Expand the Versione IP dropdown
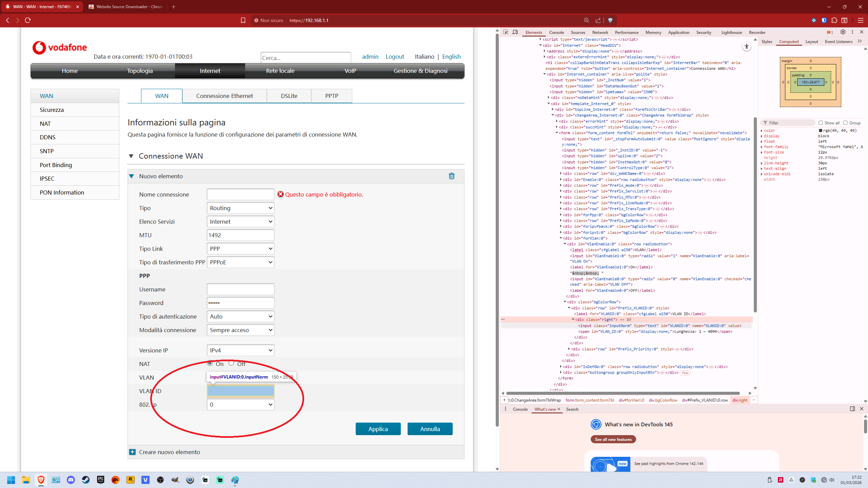This screenshot has height=488, width=868. [240, 350]
